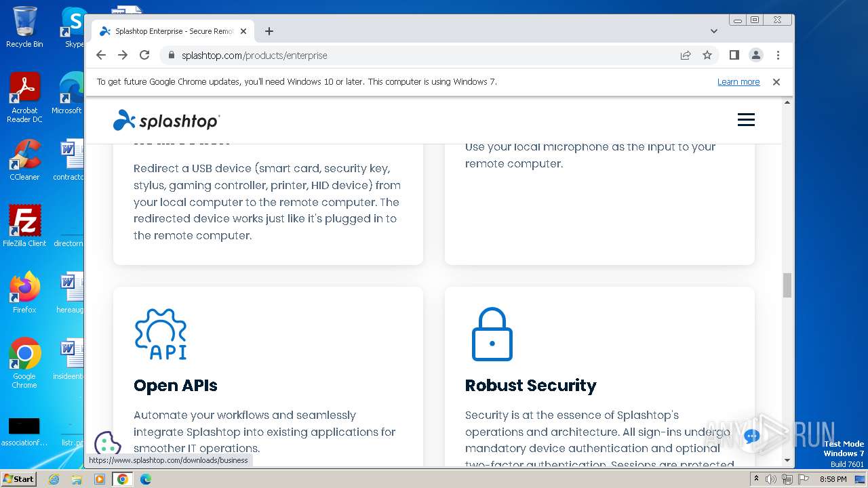The image size is (868, 488).
Task: Share this page from the address bar
Action: (686, 55)
